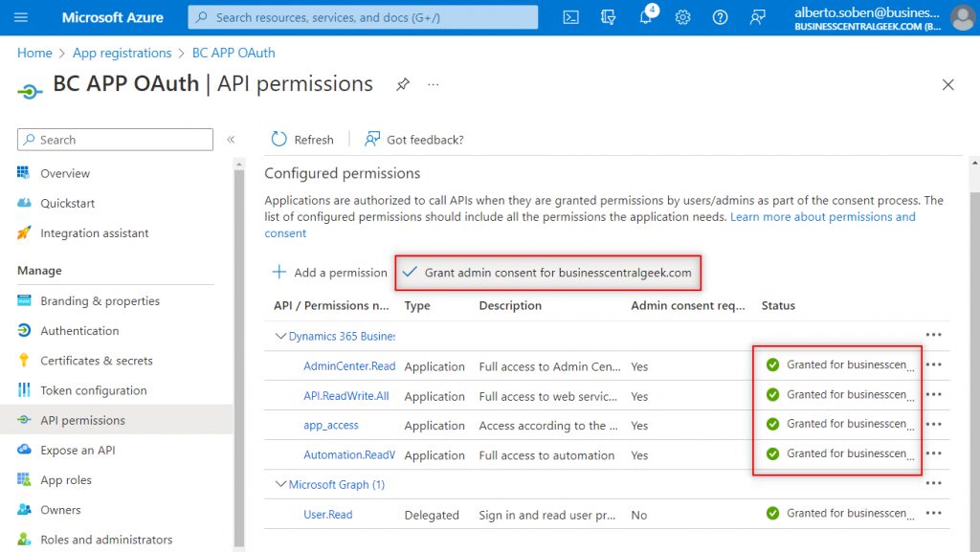This screenshot has height=552, width=980.
Task: Open the AdminCenter.Read permission link
Action: [x=349, y=366]
